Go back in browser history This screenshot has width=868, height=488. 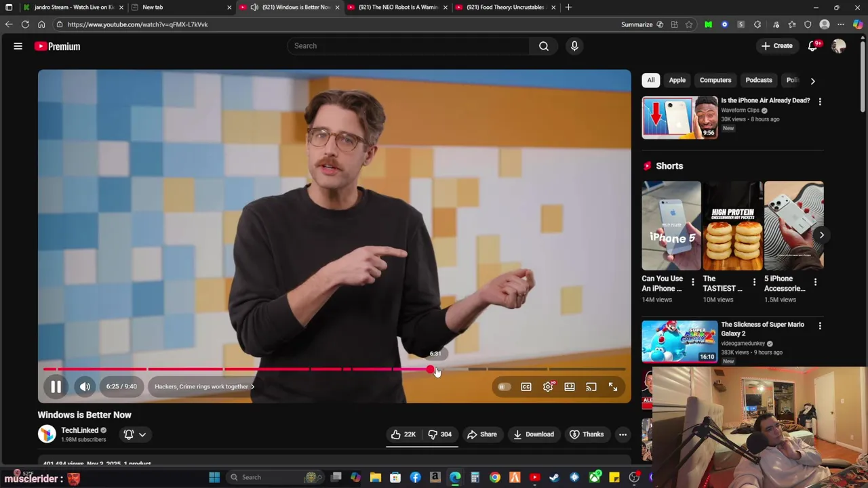tap(9, 24)
